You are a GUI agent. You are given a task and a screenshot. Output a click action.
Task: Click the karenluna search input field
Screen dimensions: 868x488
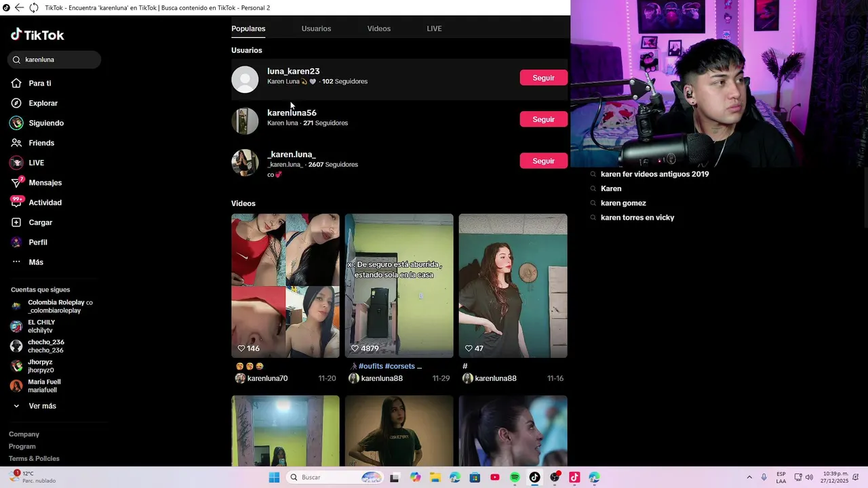pos(55,60)
